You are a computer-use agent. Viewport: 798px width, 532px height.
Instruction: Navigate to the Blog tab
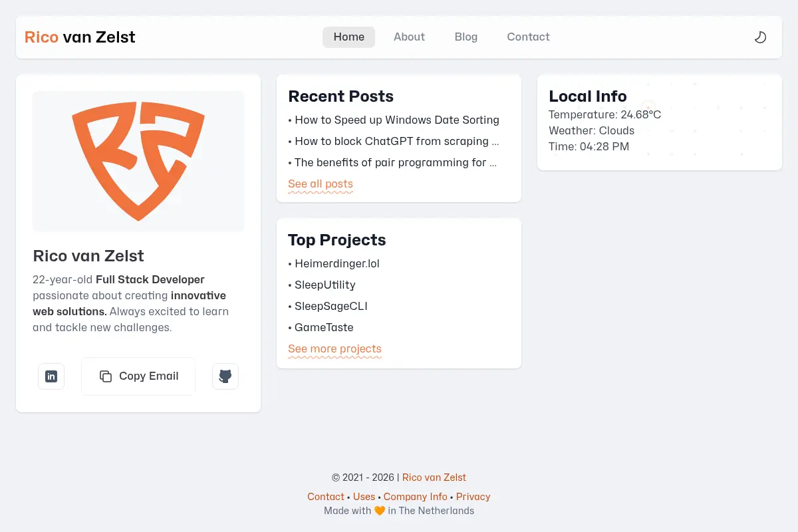[x=466, y=37]
